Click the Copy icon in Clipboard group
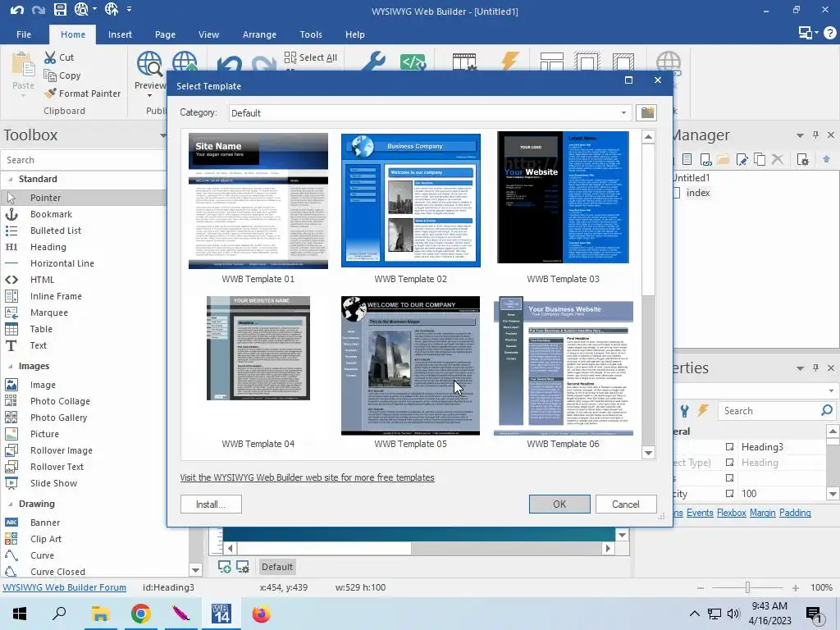 (x=50, y=75)
